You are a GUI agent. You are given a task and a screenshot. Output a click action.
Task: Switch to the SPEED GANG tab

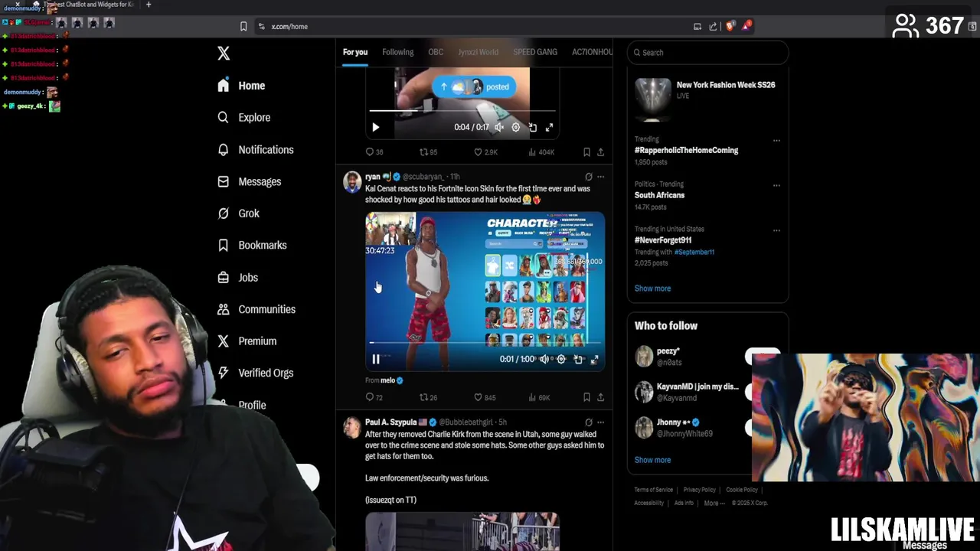(x=535, y=52)
